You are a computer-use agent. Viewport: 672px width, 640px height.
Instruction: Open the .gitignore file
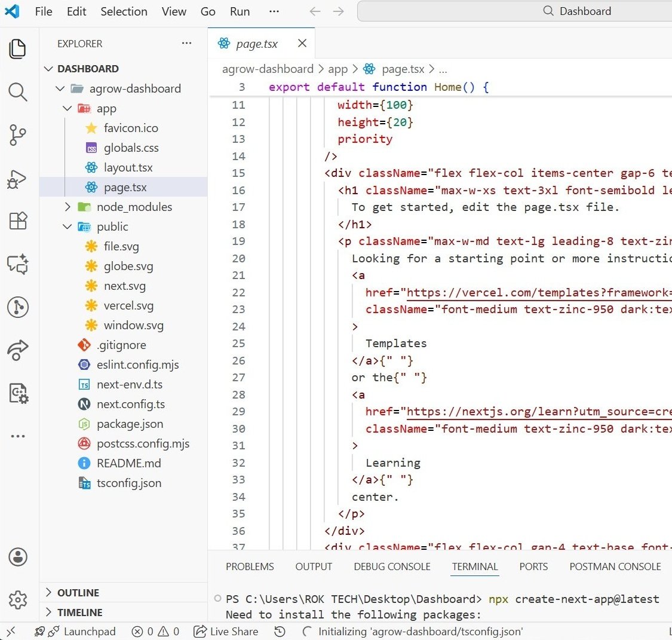[x=124, y=345]
